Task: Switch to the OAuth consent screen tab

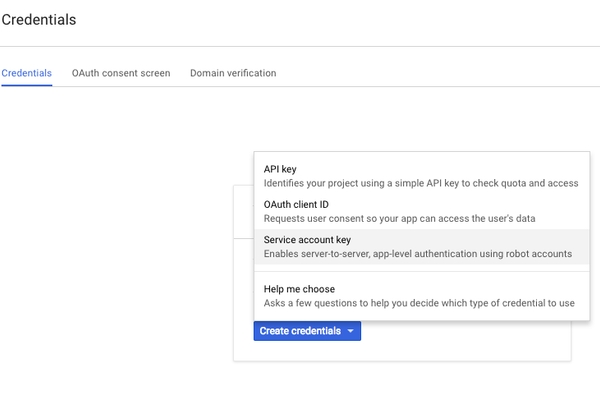Action: [x=121, y=73]
